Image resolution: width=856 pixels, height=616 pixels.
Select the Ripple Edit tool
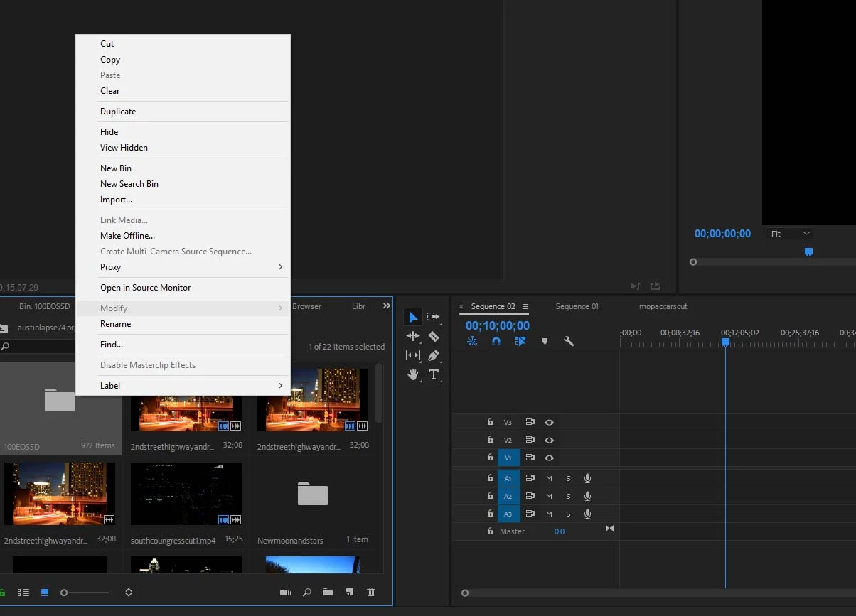pyautogui.click(x=413, y=336)
